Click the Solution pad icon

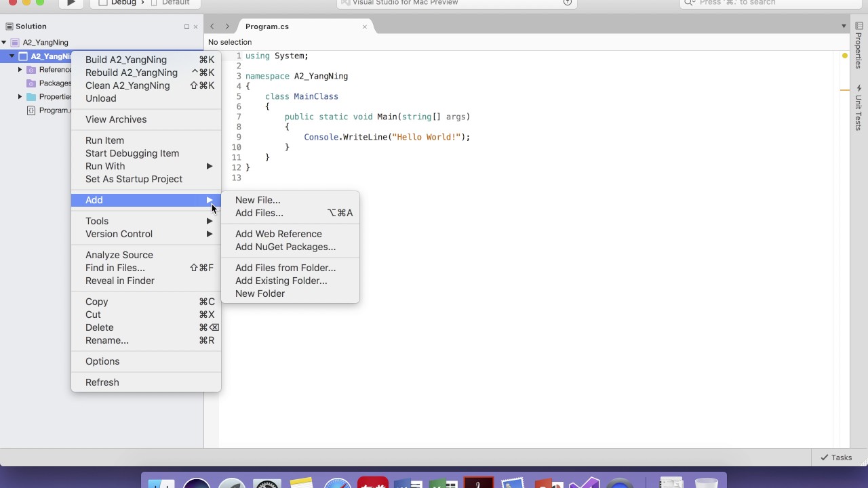pos(9,26)
